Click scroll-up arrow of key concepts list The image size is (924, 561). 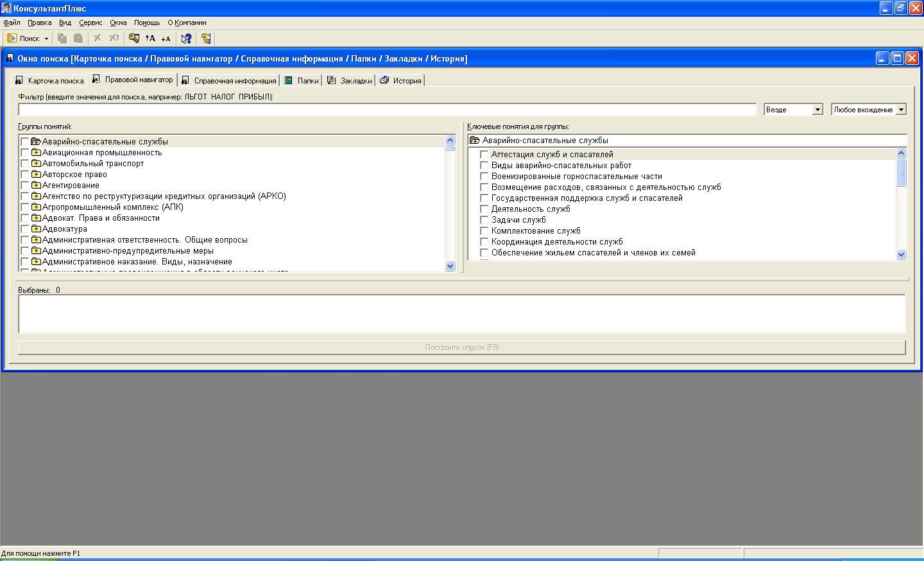pos(901,153)
